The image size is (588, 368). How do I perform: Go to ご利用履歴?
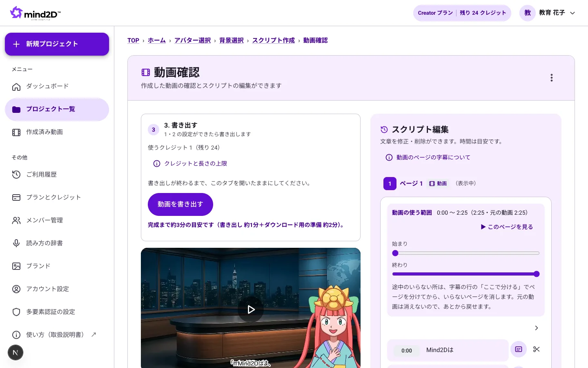57,175
